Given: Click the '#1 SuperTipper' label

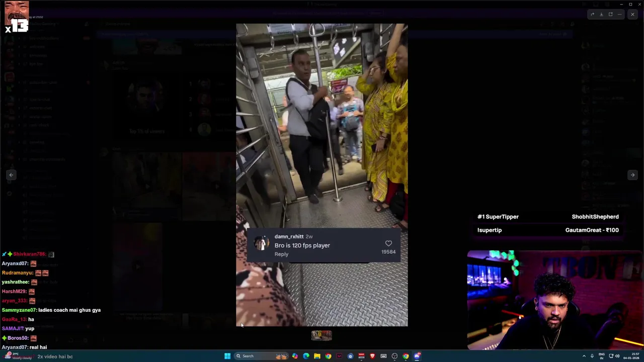Looking at the screenshot, I should tap(498, 217).
